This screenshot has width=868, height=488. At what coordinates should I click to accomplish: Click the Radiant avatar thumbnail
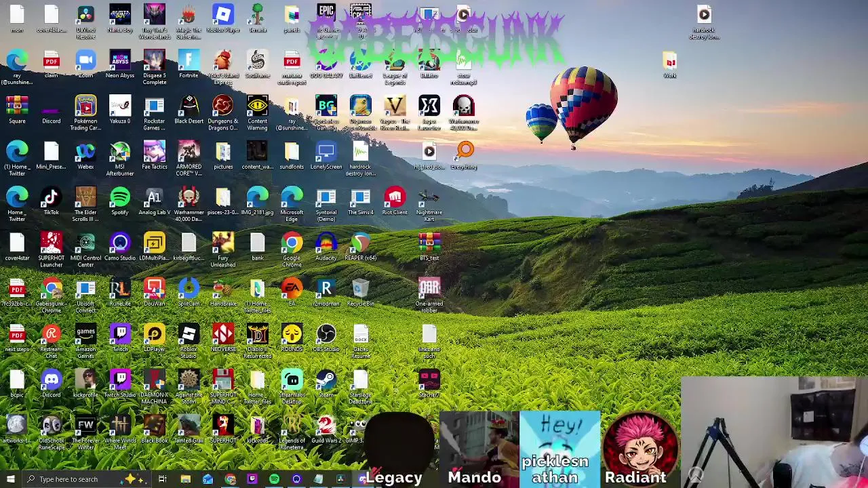point(640,449)
